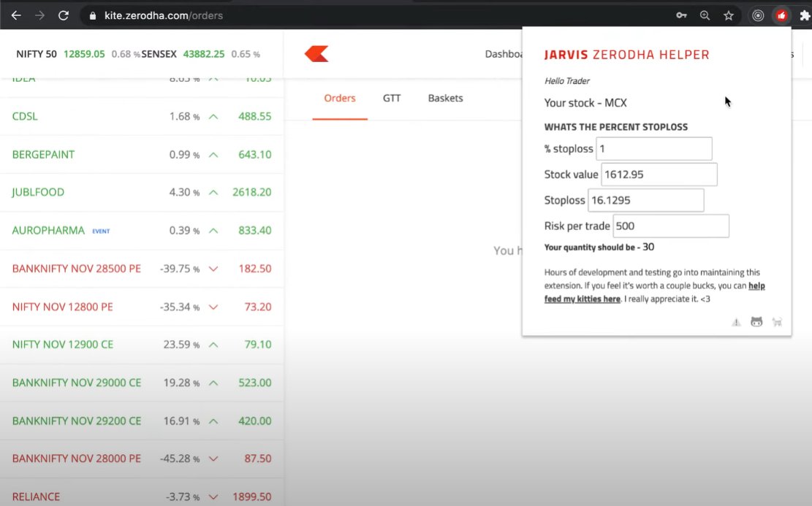The width and height of the screenshot is (812, 506).
Task: Click the % stoploss input field
Action: pyautogui.click(x=654, y=149)
